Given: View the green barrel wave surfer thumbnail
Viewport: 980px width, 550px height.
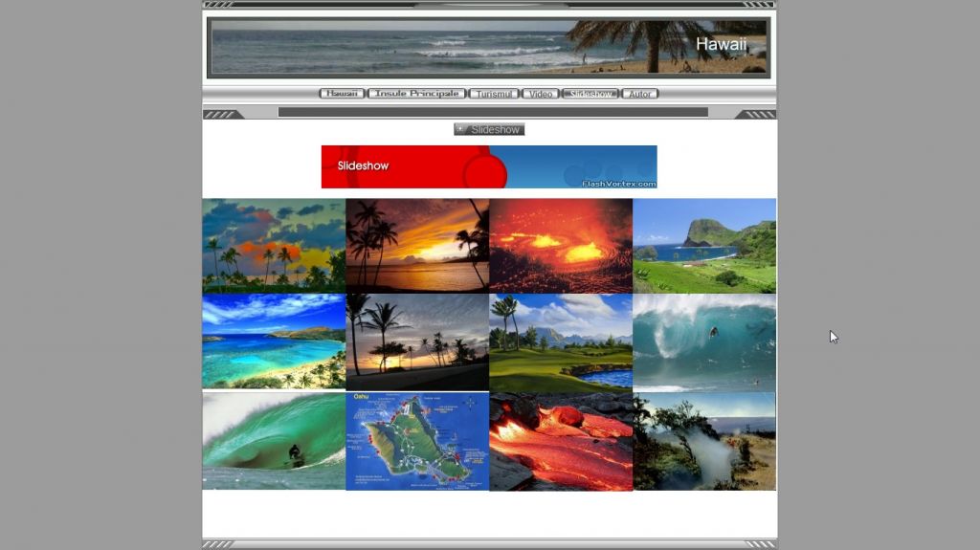Looking at the screenshot, I should click(x=274, y=441).
